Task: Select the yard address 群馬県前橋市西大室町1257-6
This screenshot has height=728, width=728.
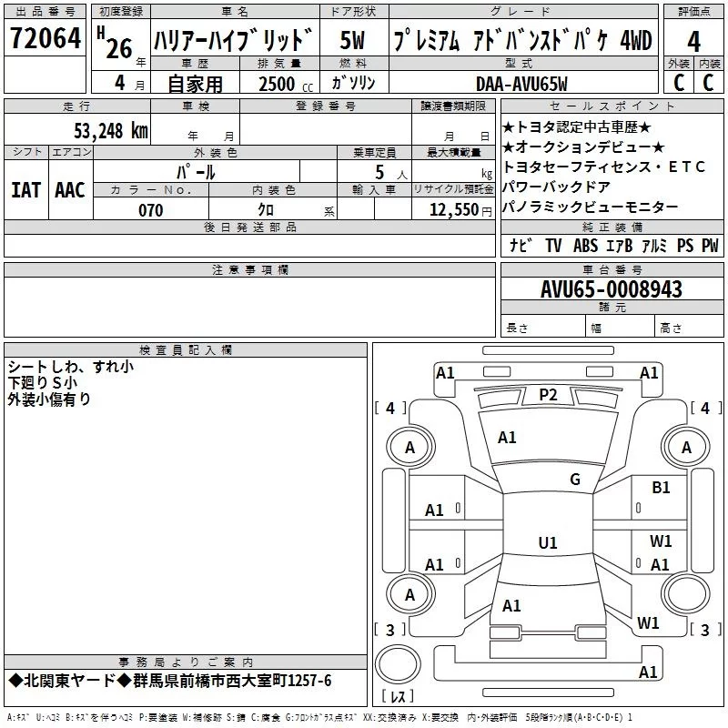Action: tap(233, 681)
